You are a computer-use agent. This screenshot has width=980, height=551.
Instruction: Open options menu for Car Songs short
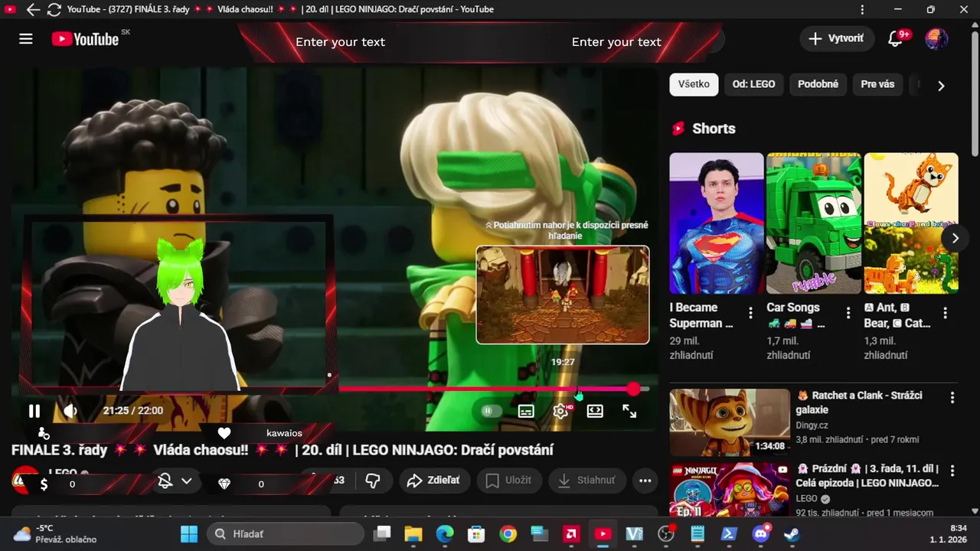tap(848, 312)
